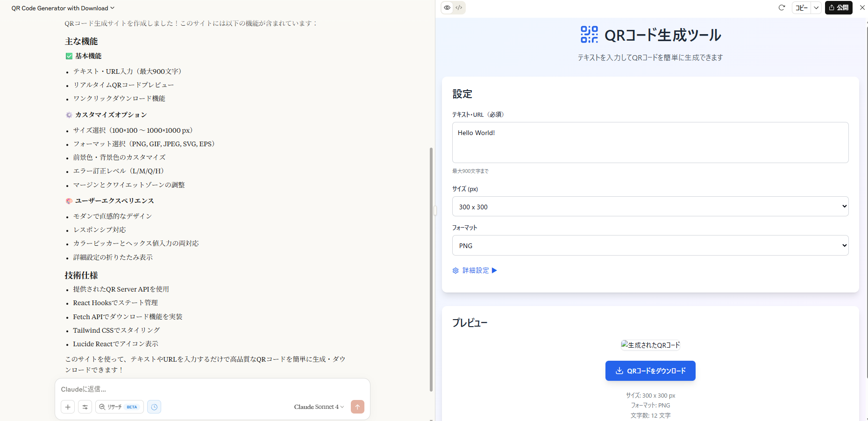868x421 pixels.
Task: Open the QR Code Generator title dropdown
Action: click(63, 8)
